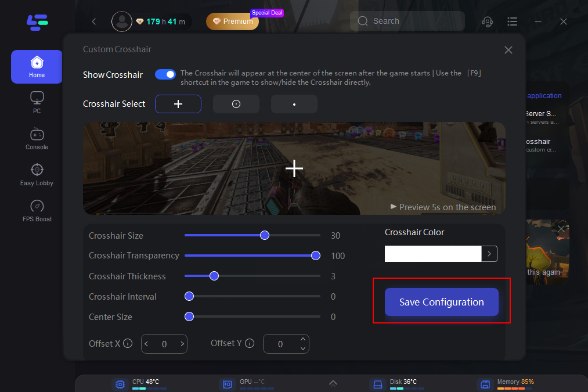588x392 pixels.
Task: Toggle the Show Crosshair switch
Action: pos(165,74)
